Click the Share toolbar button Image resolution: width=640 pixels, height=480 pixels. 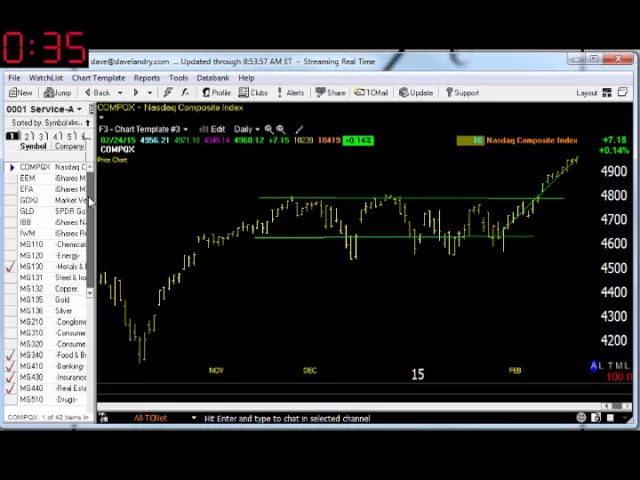pyautogui.click(x=331, y=93)
